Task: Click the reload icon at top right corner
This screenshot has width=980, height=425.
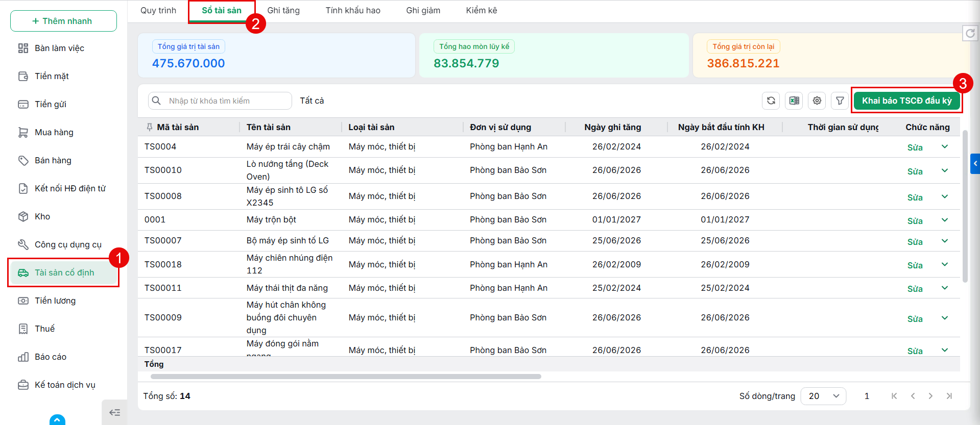Action: pyautogui.click(x=970, y=34)
